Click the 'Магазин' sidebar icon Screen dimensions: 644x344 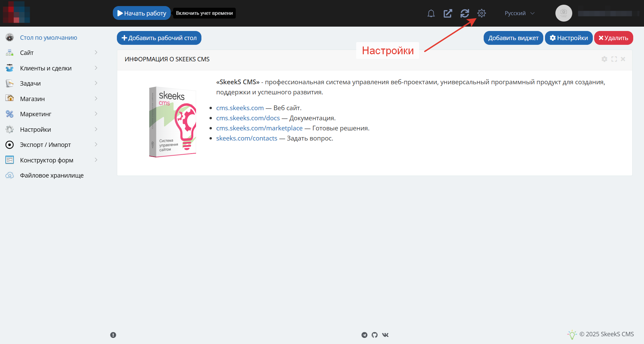click(x=10, y=98)
